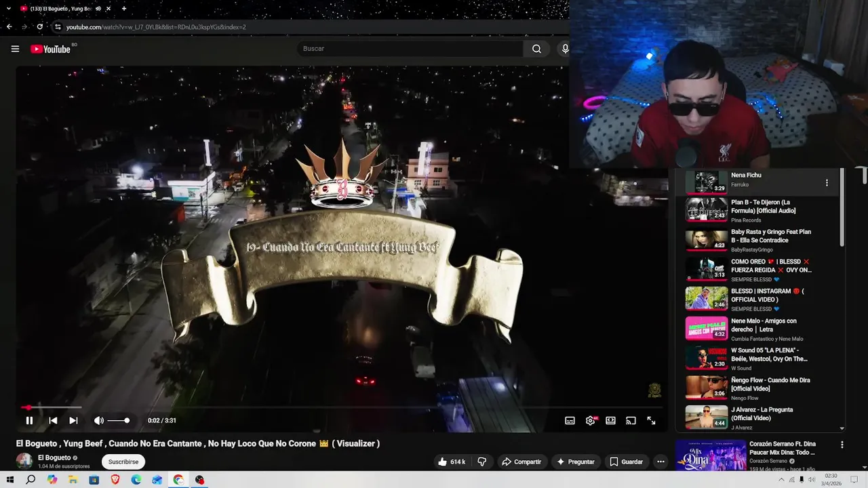This screenshot has height=488, width=868.
Task: Open site information icon in address bar
Action: pyautogui.click(x=58, y=27)
